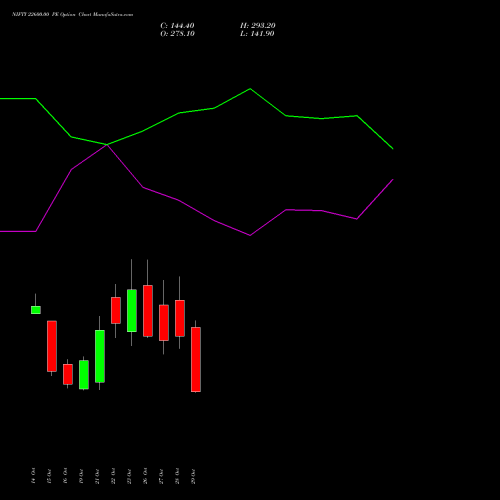
Task: Select the 21 Oct date label
Action: tap(97, 476)
